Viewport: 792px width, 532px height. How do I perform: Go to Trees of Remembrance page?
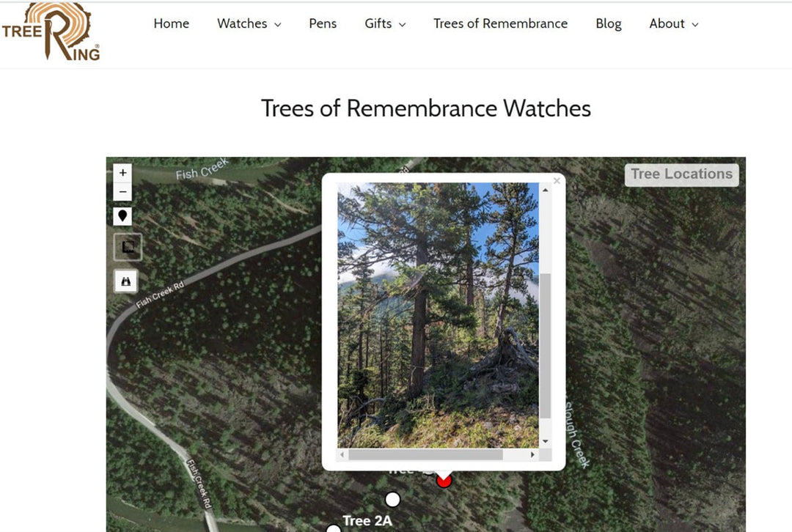[x=500, y=23]
